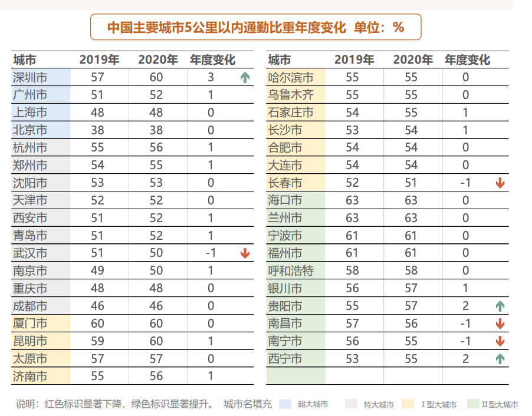The image size is (532, 416).
Task: Select the 呼和浩特 city cell
Action: click(296, 270)
